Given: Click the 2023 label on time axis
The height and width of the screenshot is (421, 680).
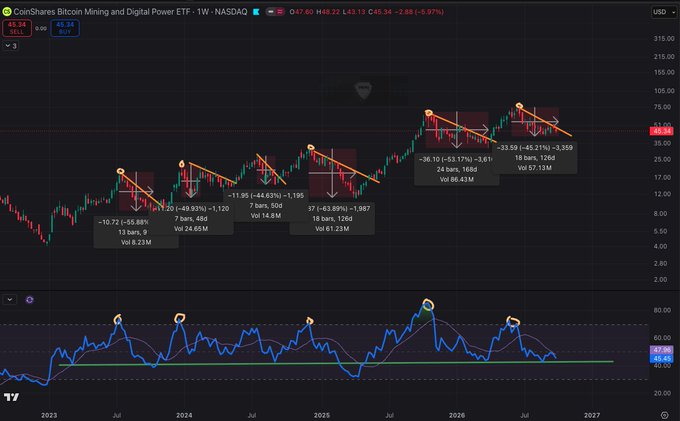Looking at the screenshot, I should pos(49,415).
